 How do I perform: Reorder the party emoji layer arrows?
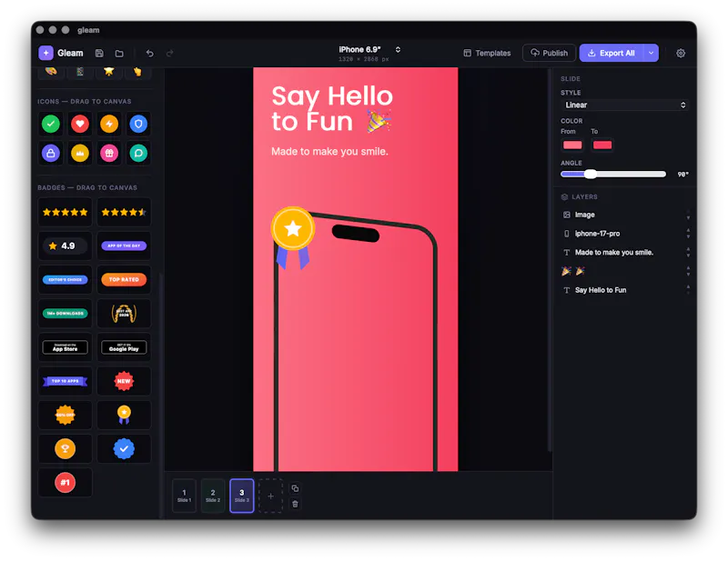coord(688,271)
